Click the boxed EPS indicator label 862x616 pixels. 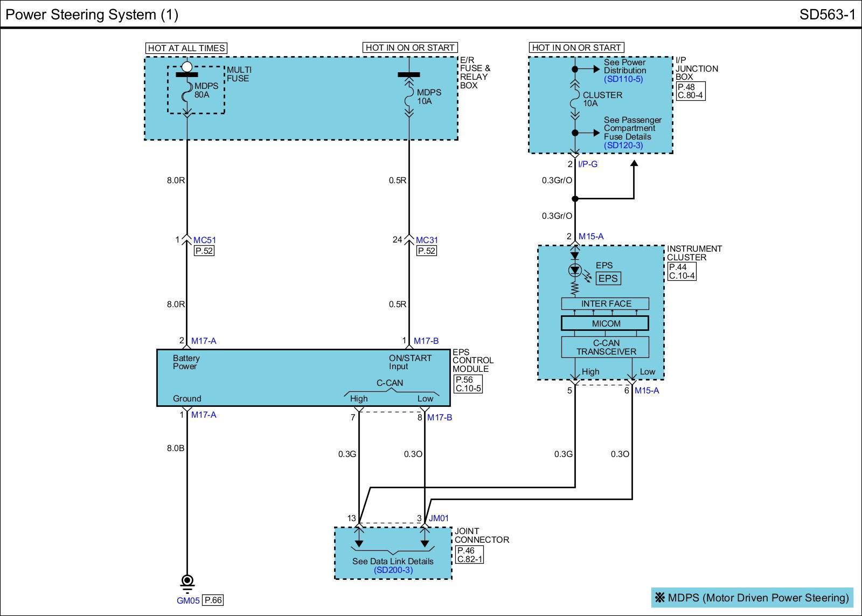[x=608, y=279]
